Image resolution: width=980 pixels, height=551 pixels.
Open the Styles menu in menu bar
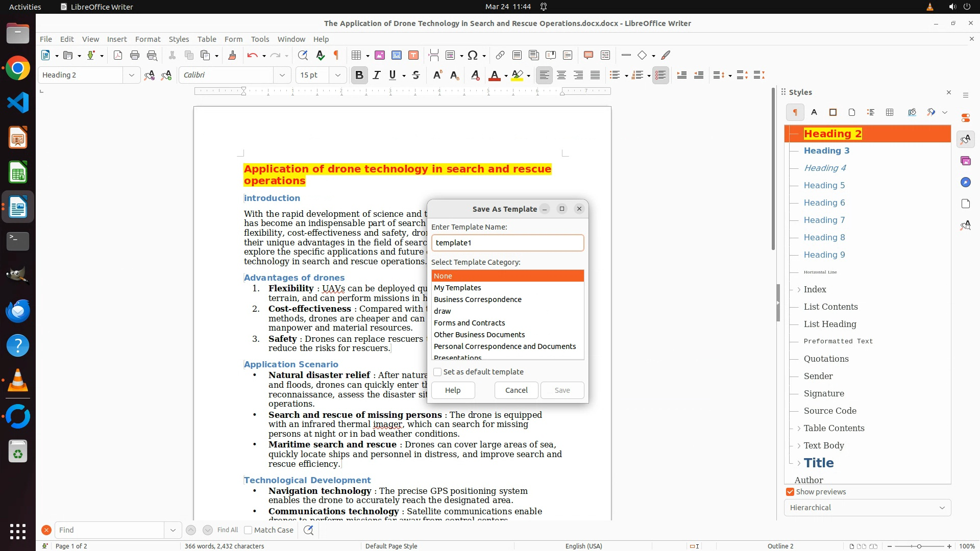pos(179,39)
